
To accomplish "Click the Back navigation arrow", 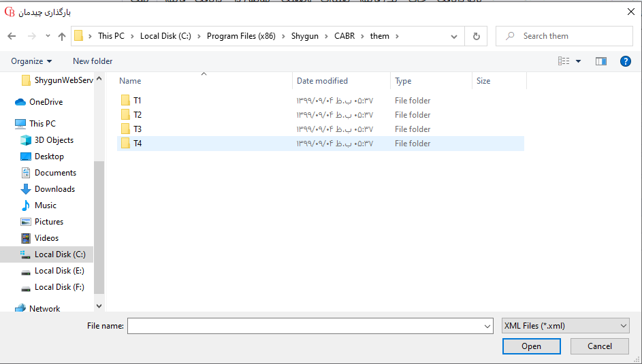I will (x=12, y=37).
